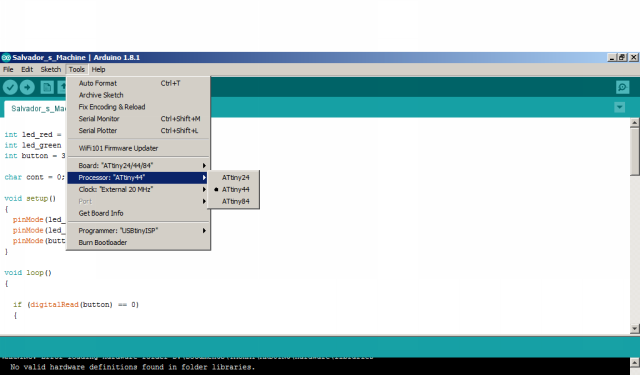The width and height of the screenshot is (640, 375).
Task: Close the Tools menu
Action: (77, 69)
